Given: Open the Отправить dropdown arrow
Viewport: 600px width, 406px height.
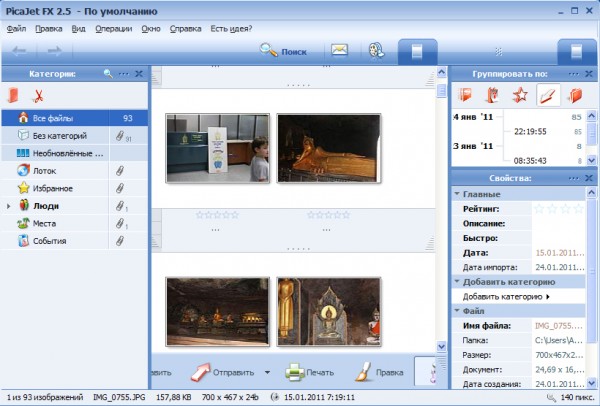Looking at the screenshot, I should point(268,372).
